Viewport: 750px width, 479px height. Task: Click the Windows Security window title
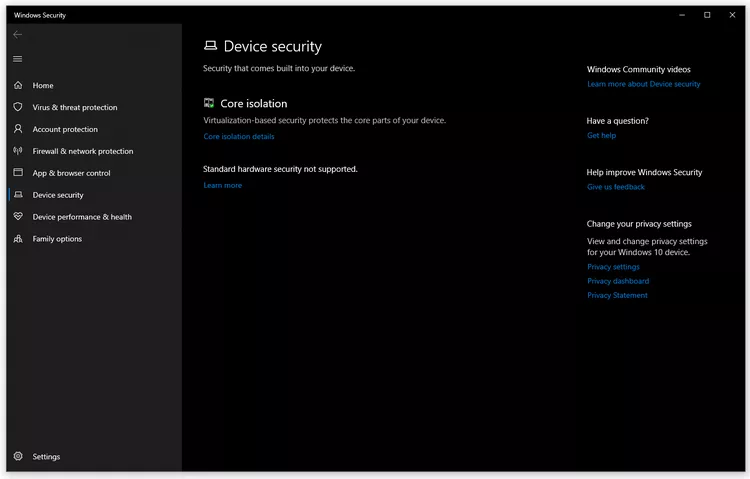(x=40, y=15)
